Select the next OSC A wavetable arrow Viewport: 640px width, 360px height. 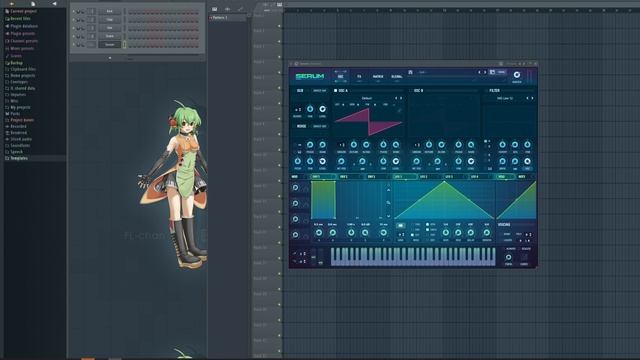(401, 98)
